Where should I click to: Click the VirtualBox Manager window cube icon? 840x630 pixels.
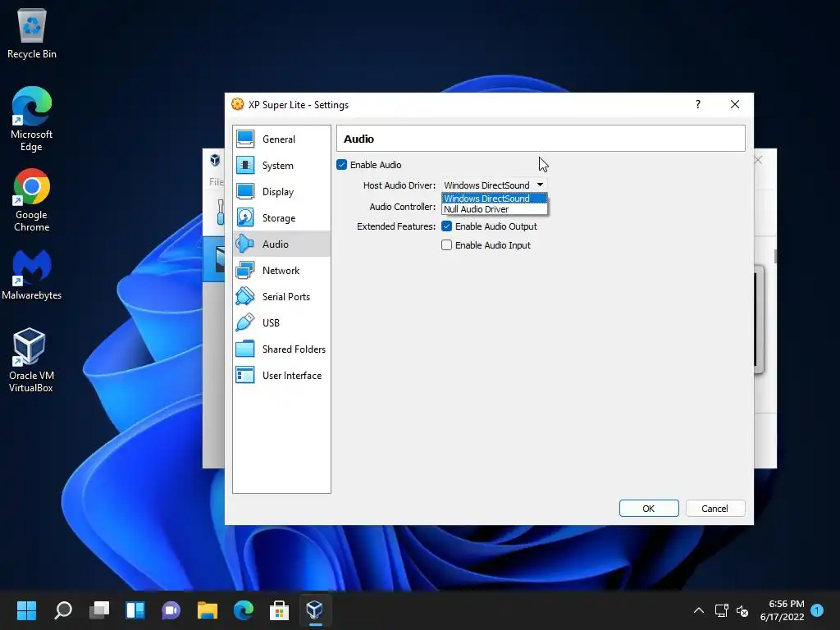(216, 160)
